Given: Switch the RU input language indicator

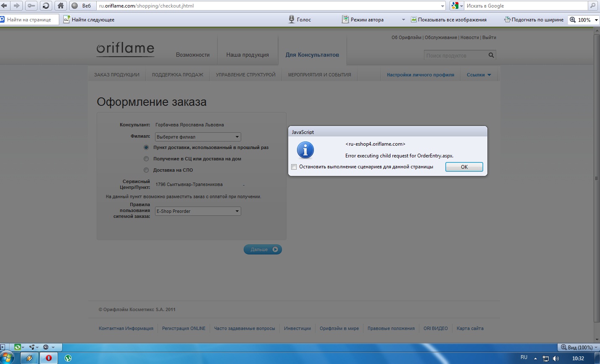Looking at the screenshot, I should coord(524,358).
